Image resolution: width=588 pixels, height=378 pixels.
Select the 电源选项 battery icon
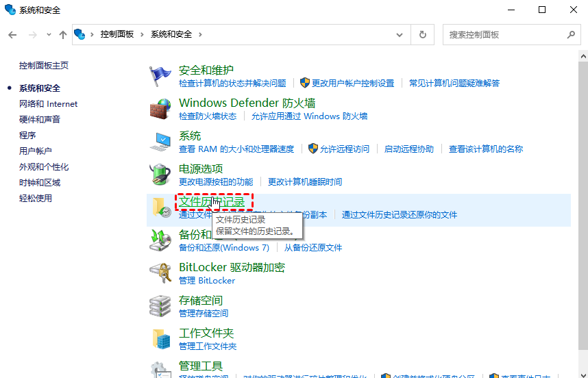click(160, 174)
